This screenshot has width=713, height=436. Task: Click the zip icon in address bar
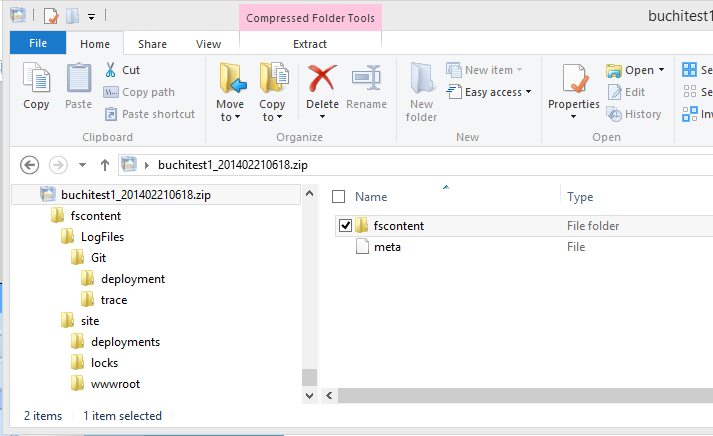click(129, 164)
